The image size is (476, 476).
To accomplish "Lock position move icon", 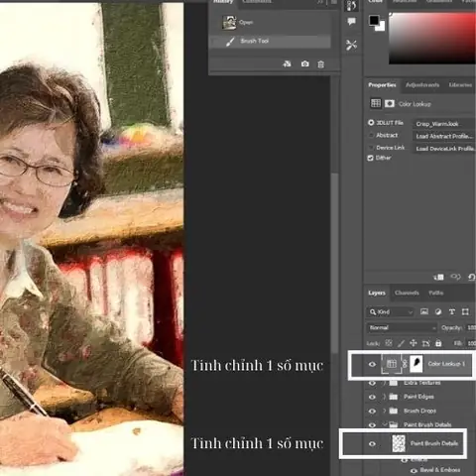I will (414, 343).
